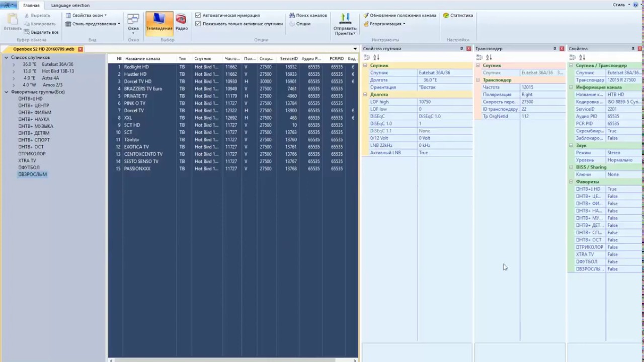Show categorized view in Свойства panel

pyautogui.click(x=573, y=57)
